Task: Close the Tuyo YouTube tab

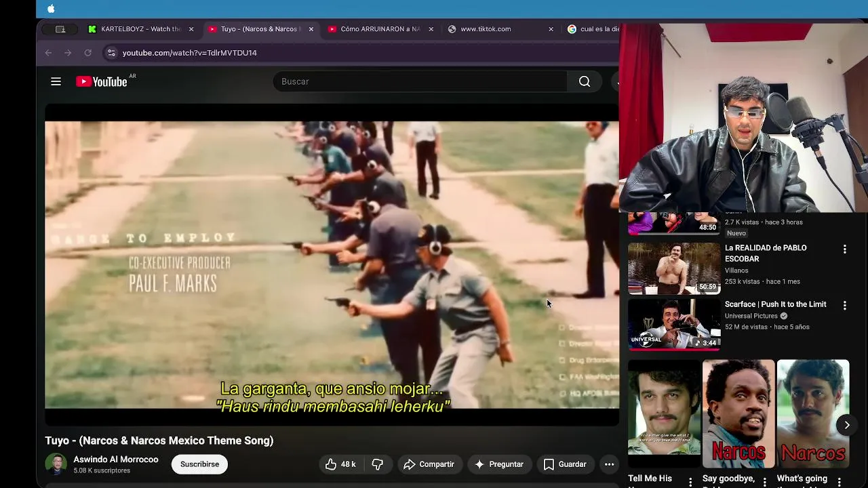Action: pos(311,29)
